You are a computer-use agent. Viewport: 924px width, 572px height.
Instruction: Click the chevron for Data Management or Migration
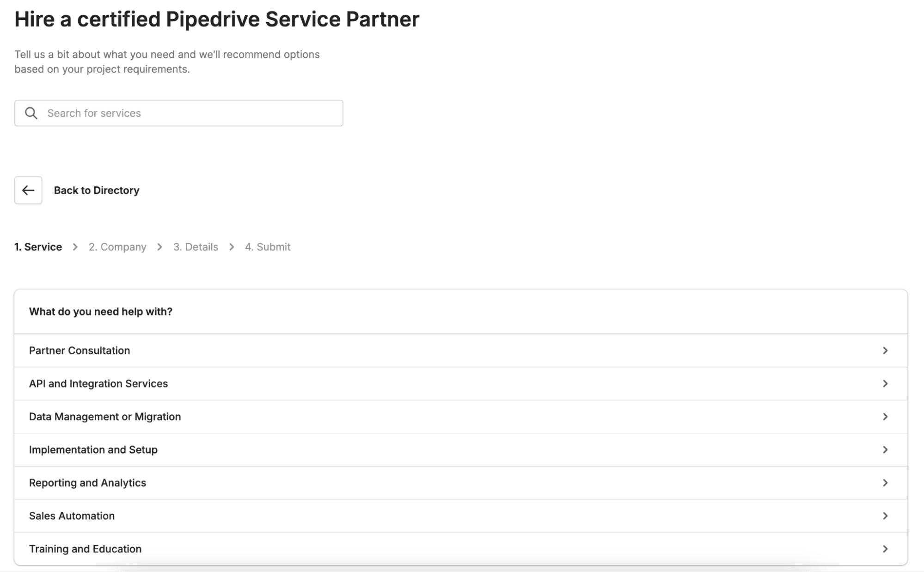pos(886,416)
